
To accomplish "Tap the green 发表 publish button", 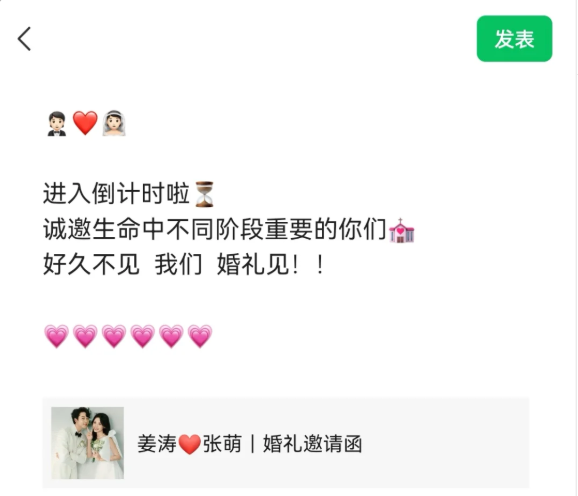I will click(514, 39).
